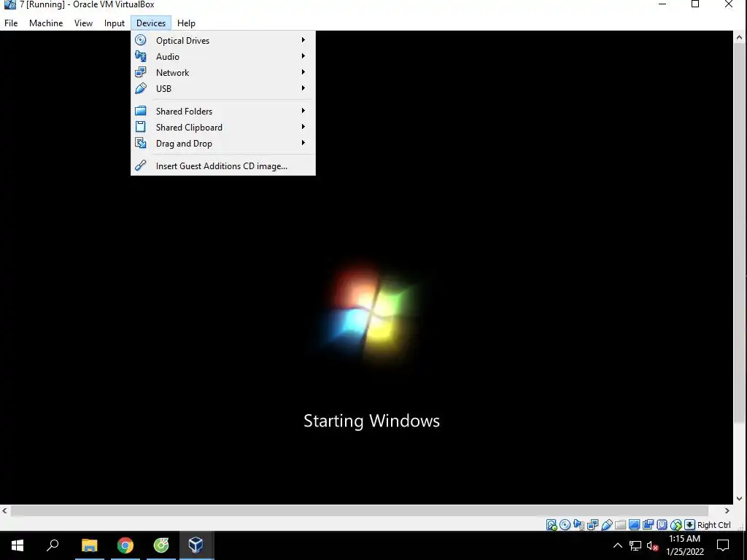Click the Drag and Drop icon in menu

[141, 143]
